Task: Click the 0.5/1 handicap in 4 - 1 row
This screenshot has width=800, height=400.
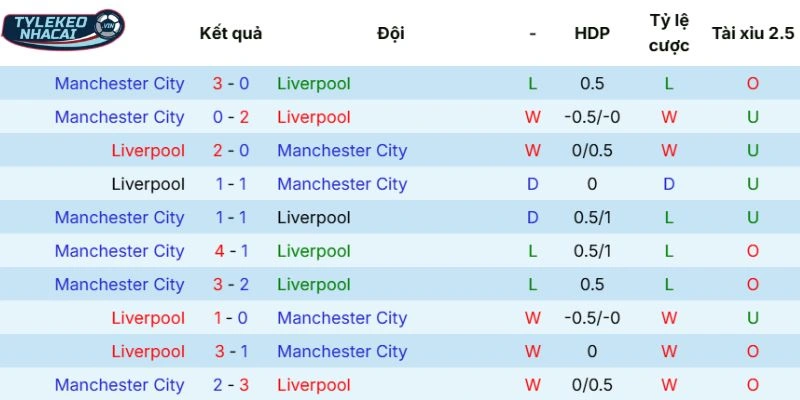Action: (x=591, y=251)
